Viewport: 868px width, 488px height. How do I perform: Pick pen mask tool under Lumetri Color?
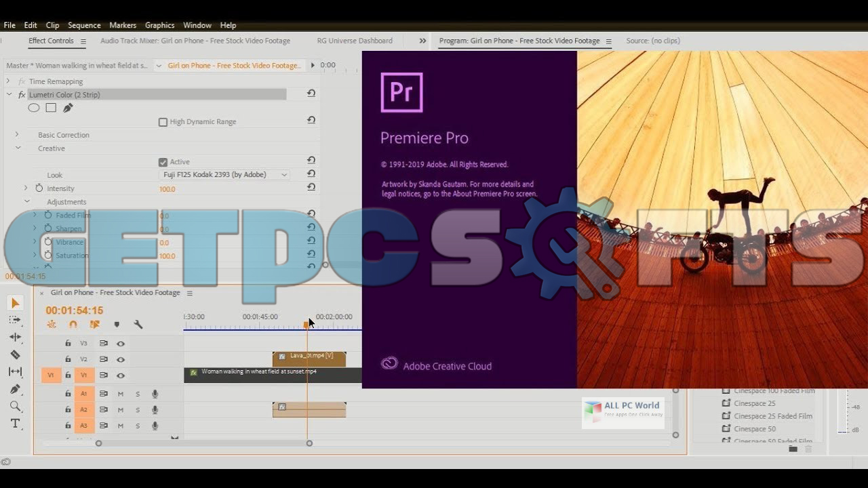68,108
